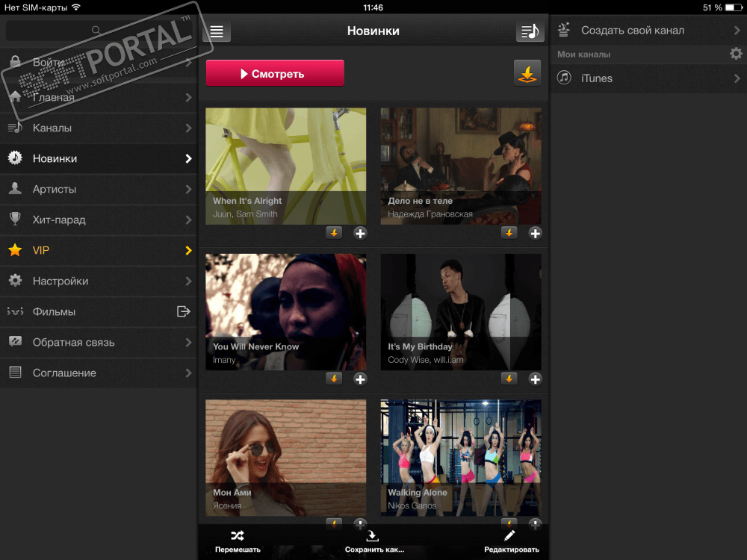The width and height of the screenshot is (747, 560).
Task: Tap the download-all icon beside Смотреть
Action: coord(527,73)
